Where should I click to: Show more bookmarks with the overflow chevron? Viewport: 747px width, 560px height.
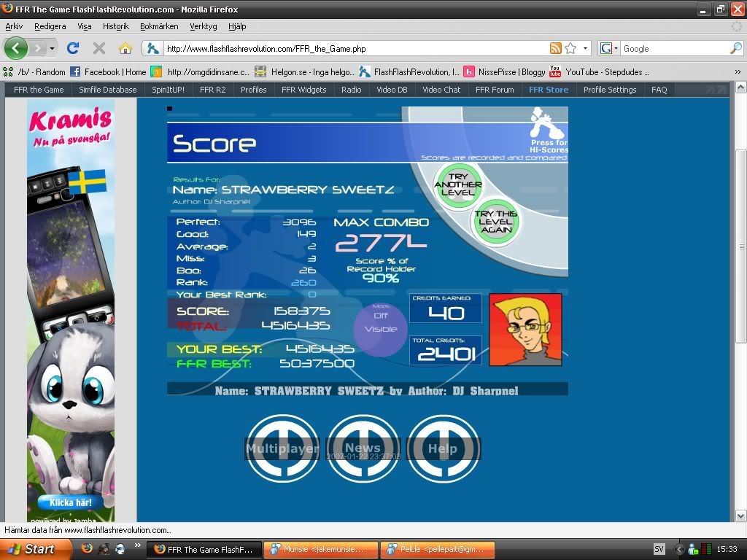737,72
